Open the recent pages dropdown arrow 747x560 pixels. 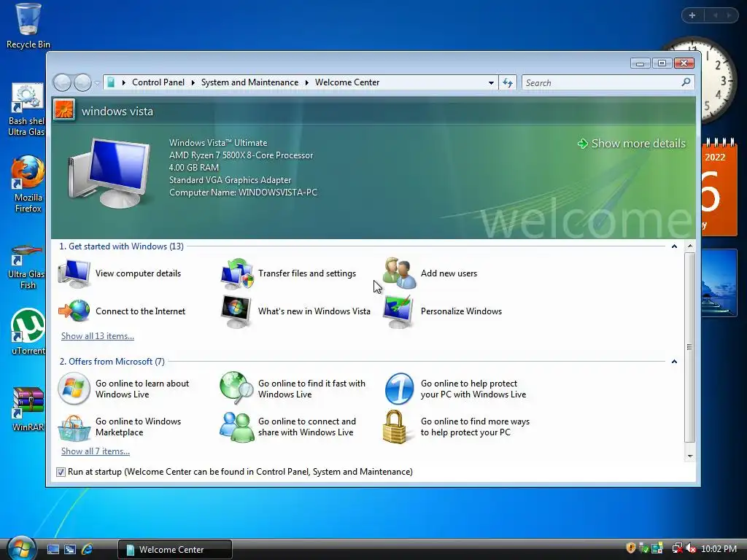pyautogui.click(x=97, y=83)
